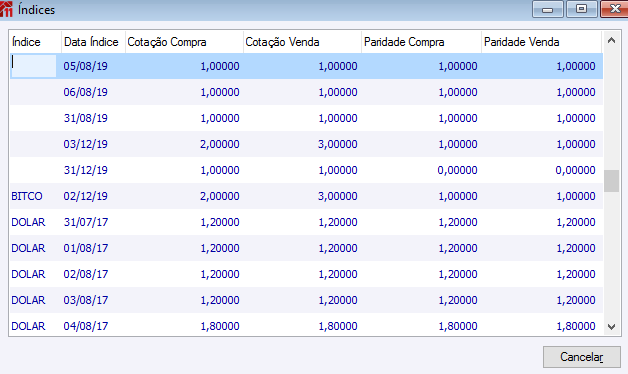Click Cotação Compra 1,80000 in 04/08/17 row
Image resolution: width=628 pixels, height=374 pixels.
coord(220,326)
